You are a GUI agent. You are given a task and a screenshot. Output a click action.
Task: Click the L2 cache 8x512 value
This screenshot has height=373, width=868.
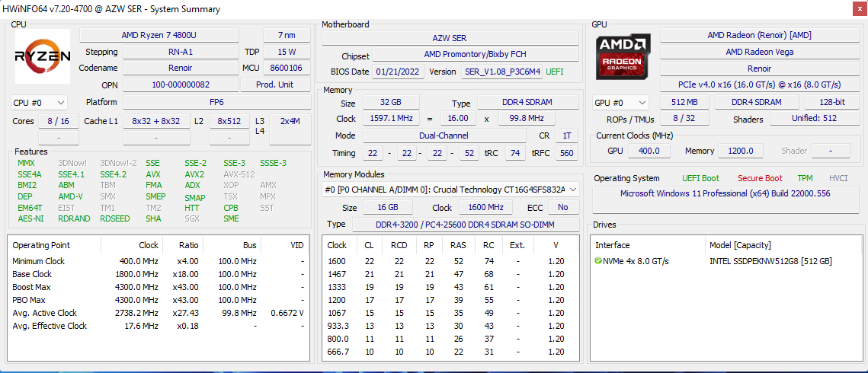click(229, 121)
